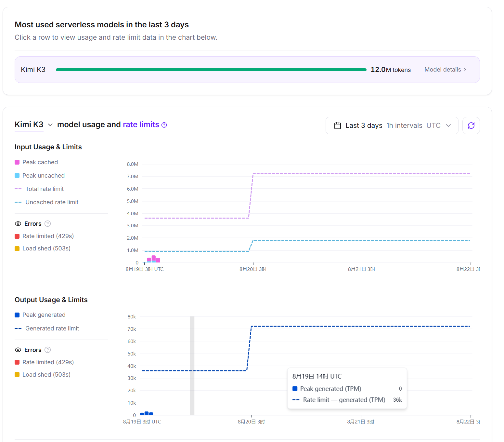Expand the Kimi K3 model selector dropdown
Viewport: 504px width, 442px height.
pos(50,125)
